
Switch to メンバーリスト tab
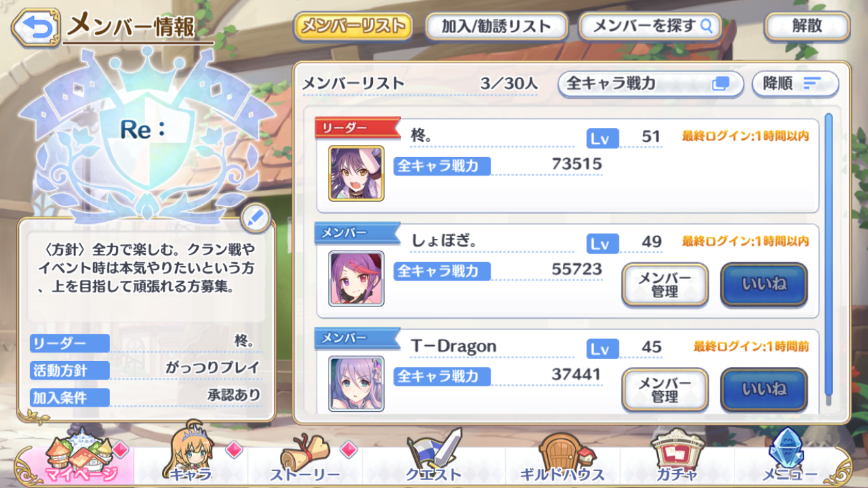[x=353, y=27]
